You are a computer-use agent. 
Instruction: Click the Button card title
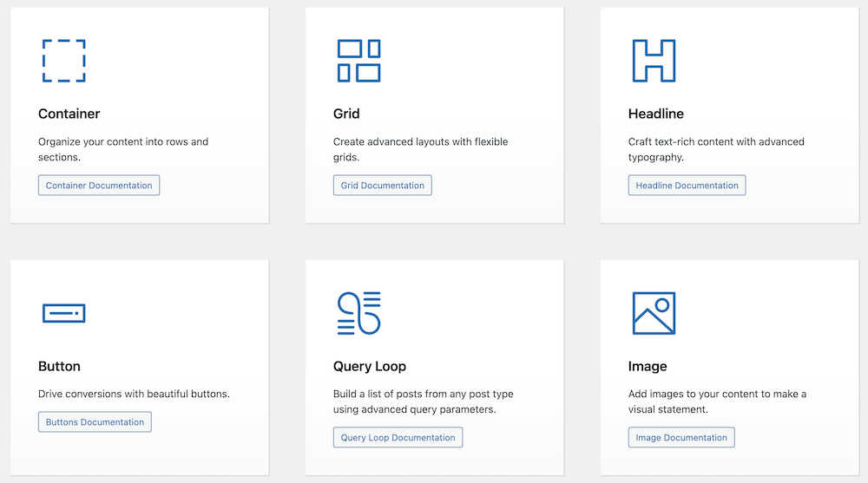pyautogui.click(x=59, y=366)
